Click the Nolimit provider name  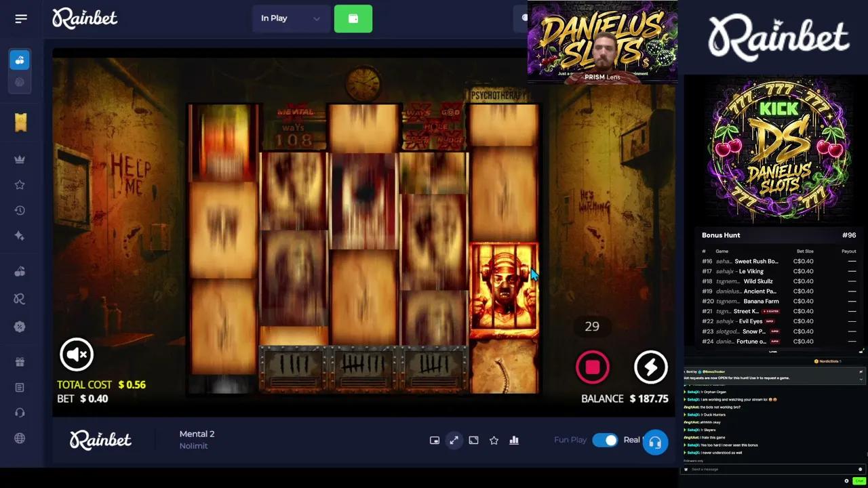[x=193, y=446]
